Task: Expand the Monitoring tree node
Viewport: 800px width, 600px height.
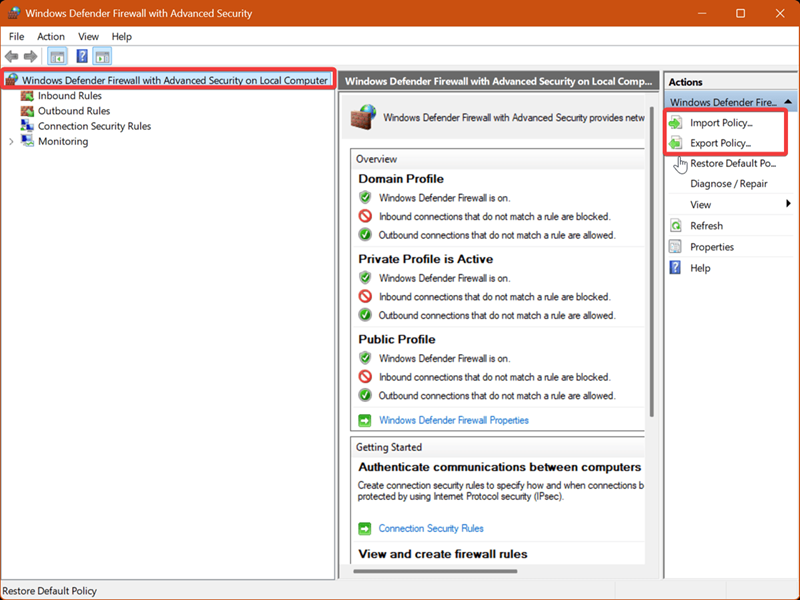Action: (x=11, y=141)
